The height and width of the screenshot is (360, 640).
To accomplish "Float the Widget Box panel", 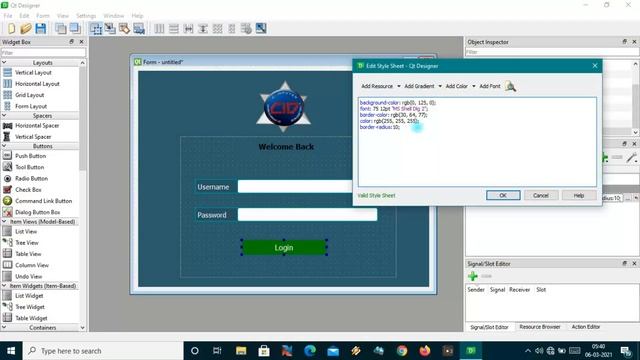I will point(71,42).
